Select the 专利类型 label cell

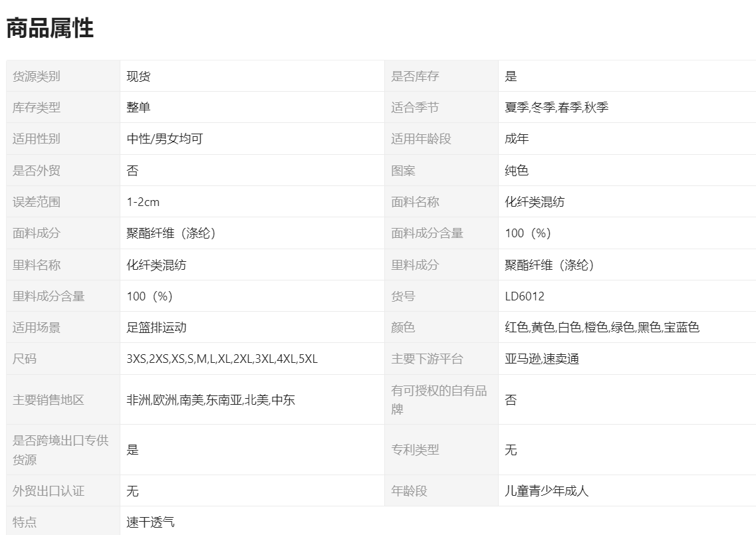coord(415,450)
